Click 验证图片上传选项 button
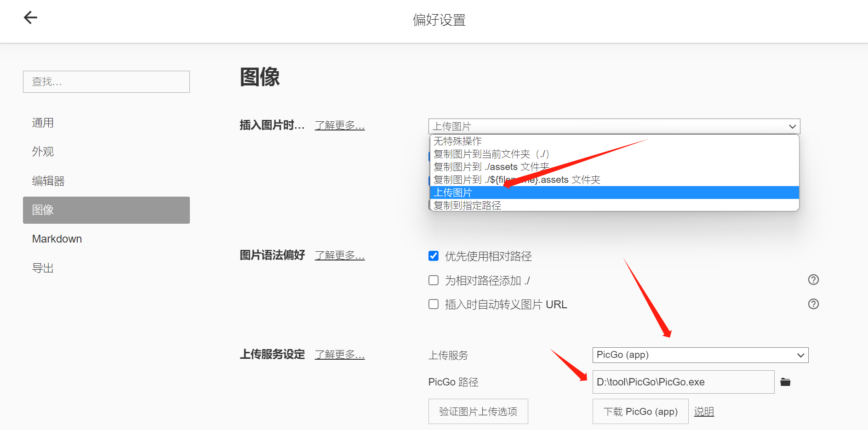The image size is (868, 430). [x=478, y=412]
